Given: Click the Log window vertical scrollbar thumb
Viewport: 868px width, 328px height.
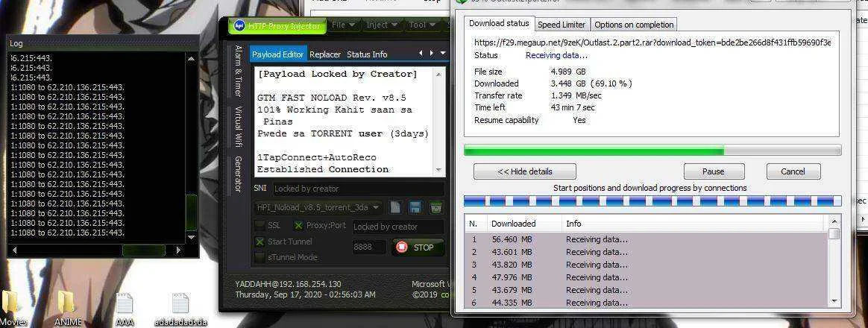Looking at the screenshot, I should (x=191, y=212).
